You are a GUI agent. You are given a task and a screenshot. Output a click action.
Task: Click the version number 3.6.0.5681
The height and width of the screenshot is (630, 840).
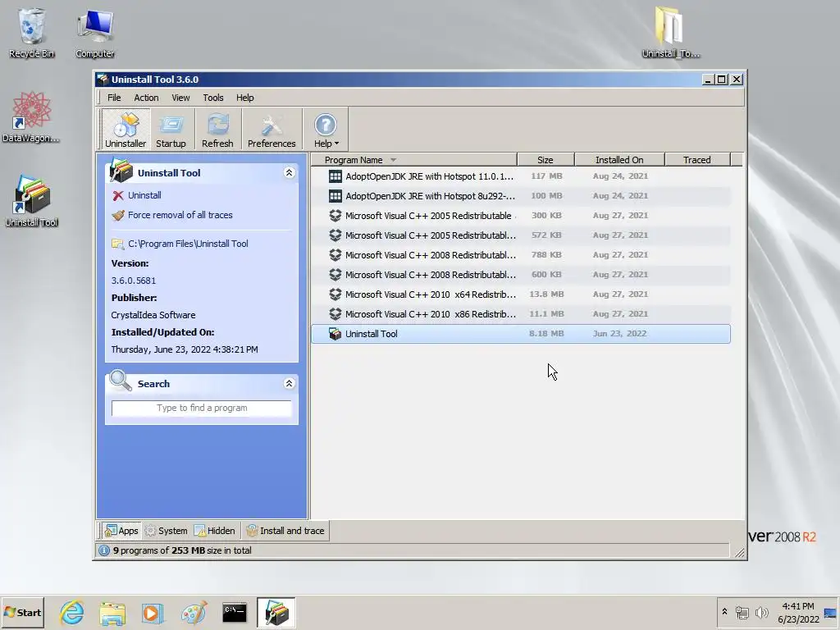pyautogui.click(x=134, y=281)
